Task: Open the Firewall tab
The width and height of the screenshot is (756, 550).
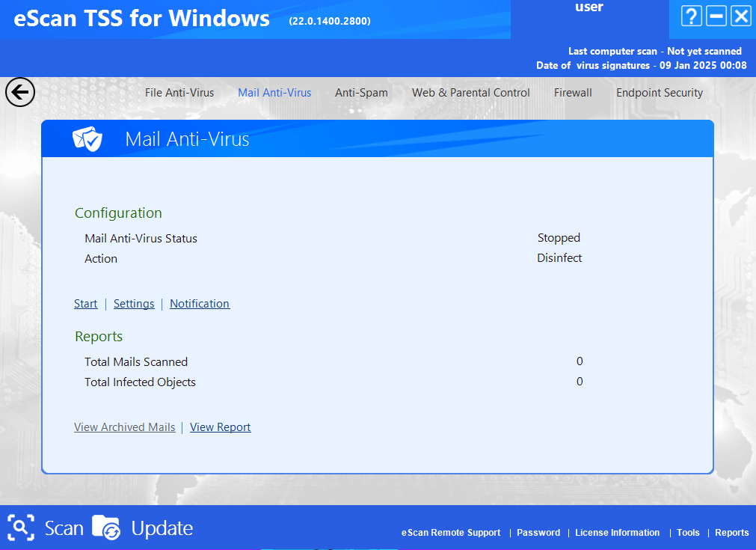Action: coord(573,93)
